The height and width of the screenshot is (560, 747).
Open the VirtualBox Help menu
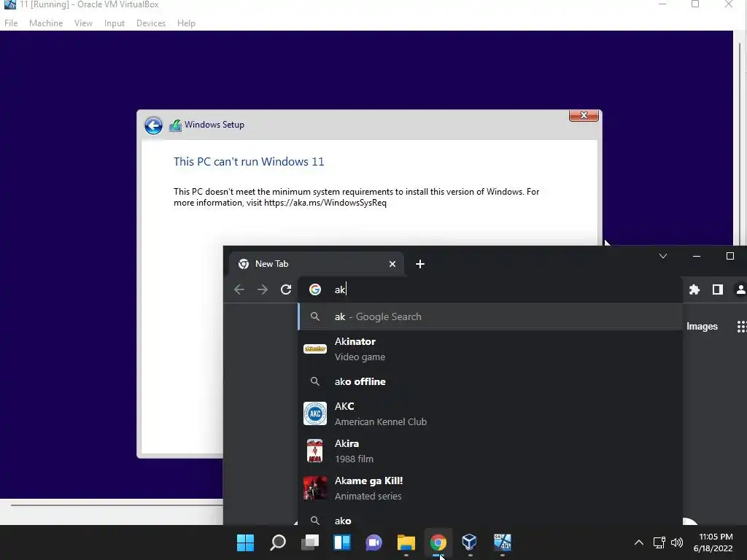pos(186,23)
